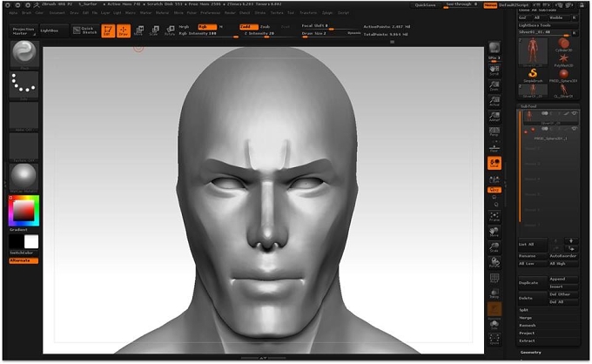Screen dimensions: 592x364
Task: Click the Draw mode button
Action: click(x=124, y=31)
